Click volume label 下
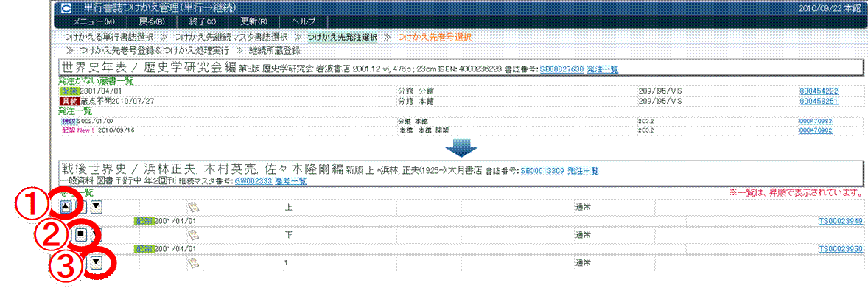 click(288, 235)
